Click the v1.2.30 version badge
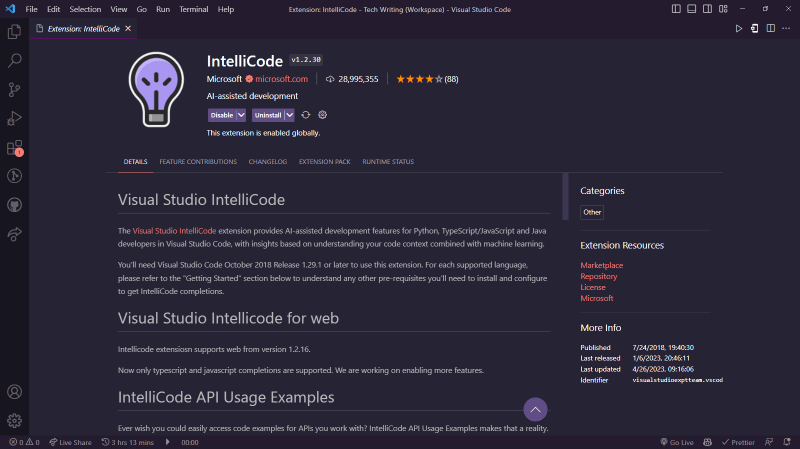The image size is (800, 449). click(306, 60)
